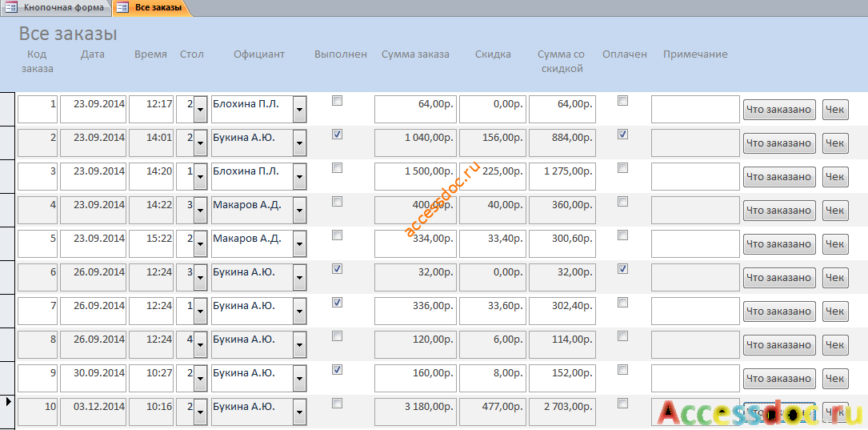Viewport: 868px width, 430px height.
Task: Click the form icon on Кнопочная форма tab
Action: [11, 8]
